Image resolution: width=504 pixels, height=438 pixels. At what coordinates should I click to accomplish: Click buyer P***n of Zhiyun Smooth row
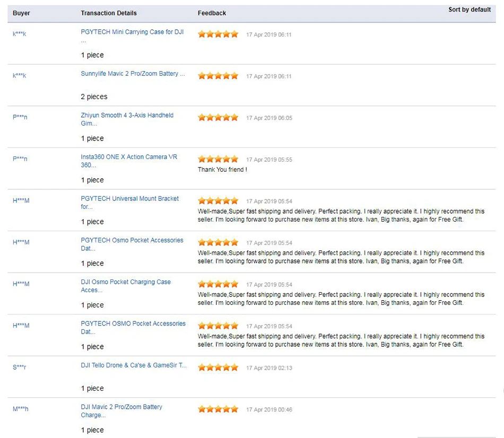[x=20, y=117]
